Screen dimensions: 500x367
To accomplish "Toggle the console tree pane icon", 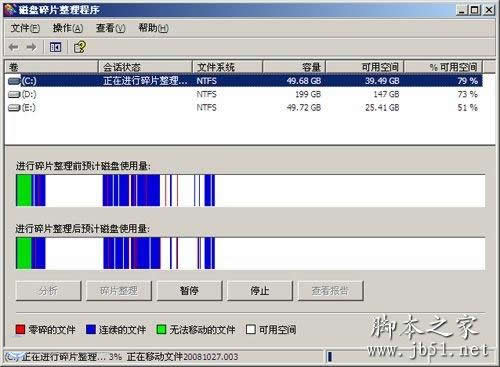I will pos(55,47).
